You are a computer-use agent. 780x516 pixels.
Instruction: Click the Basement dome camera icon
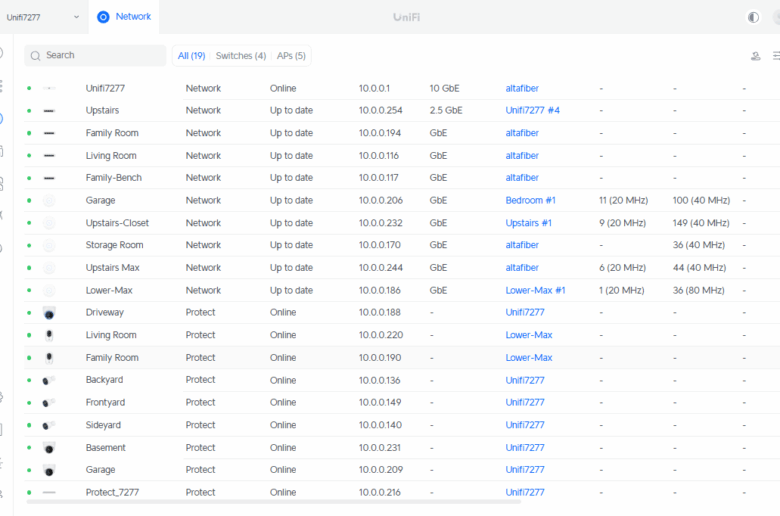[49, 448]
